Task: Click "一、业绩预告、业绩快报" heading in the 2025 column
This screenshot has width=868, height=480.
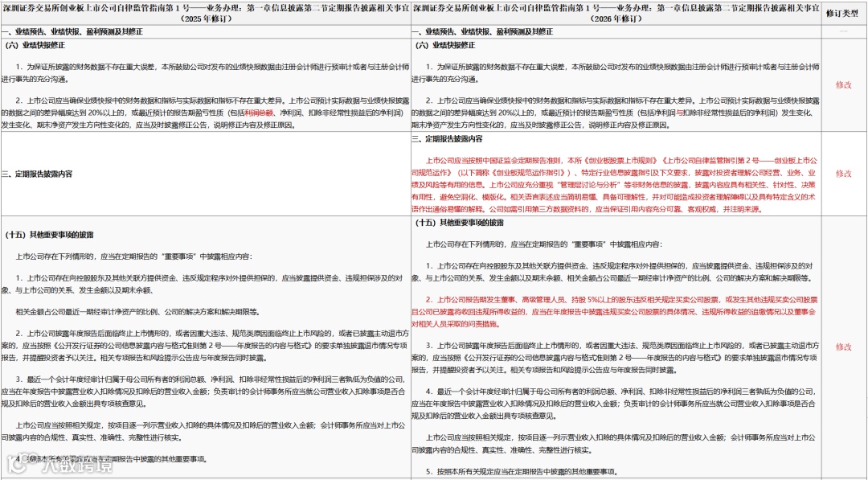Action: pyautogui.click(x=72, y=32)
